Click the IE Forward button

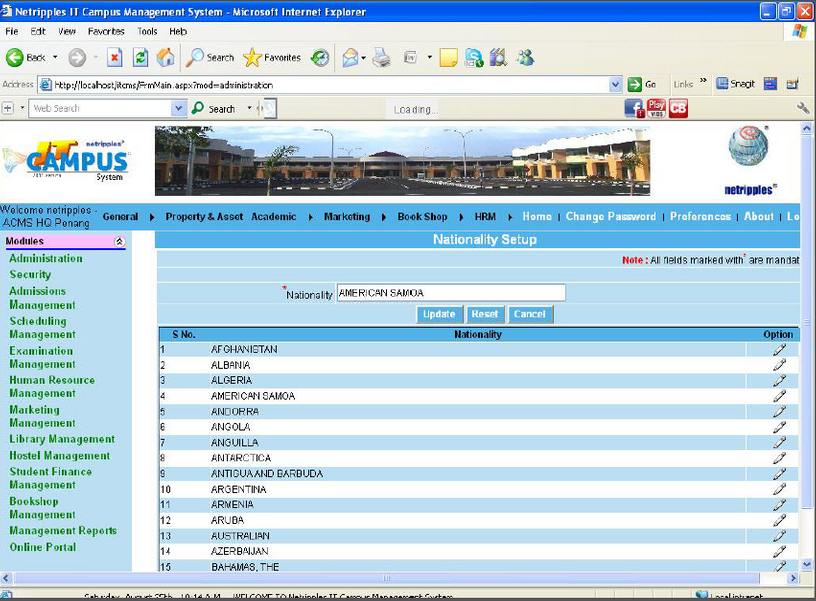[x=77, y=57]
